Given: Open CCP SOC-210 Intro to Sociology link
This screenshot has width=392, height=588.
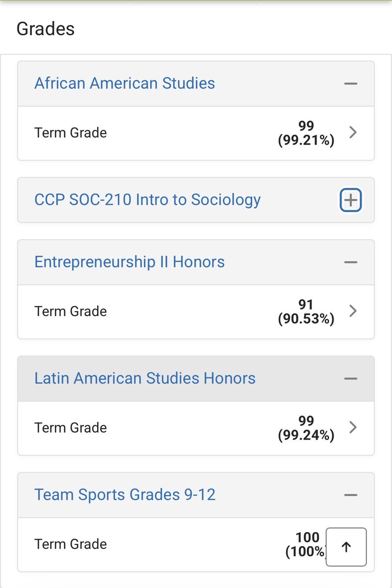Looking at the screenshot, I should point(147,200).
